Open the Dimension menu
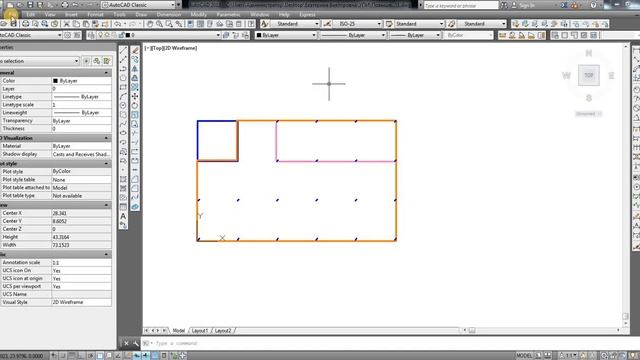The width and height of the screenshot is (640, 360). coord(169,15)
